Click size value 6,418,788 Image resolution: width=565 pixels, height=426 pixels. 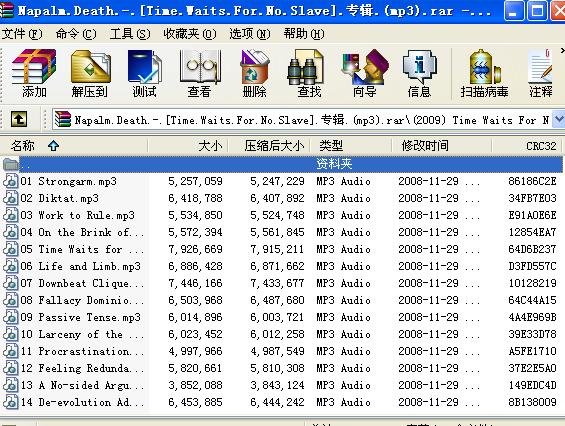pyautogui.click(x=195, y=198)
